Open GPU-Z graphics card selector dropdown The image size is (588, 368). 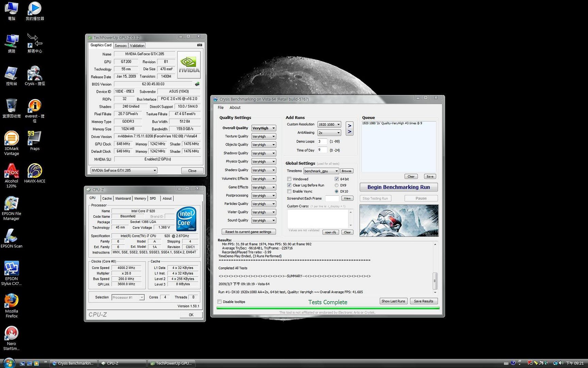(x=124, y=170)
